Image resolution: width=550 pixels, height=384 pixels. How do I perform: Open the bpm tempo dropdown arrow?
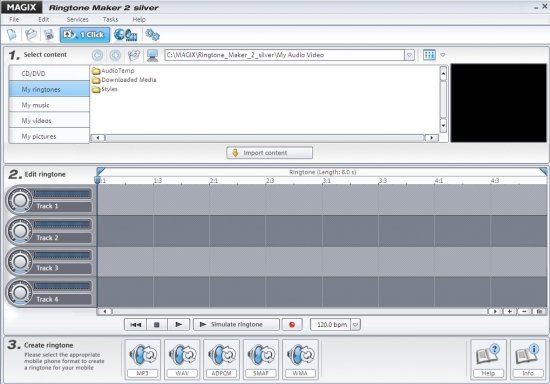[x=356, y=324]
